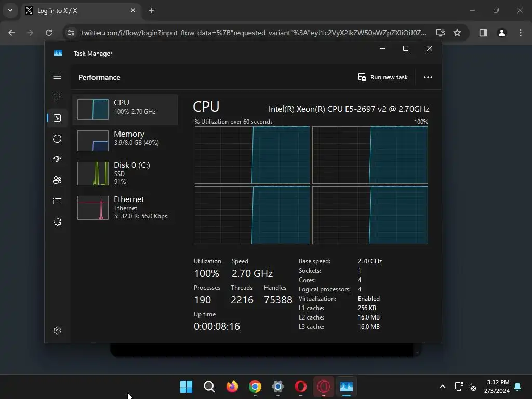Open the network tray icon
Image resolution: width=532 pixels, height=399 pixels.
(x=459, y=387)
